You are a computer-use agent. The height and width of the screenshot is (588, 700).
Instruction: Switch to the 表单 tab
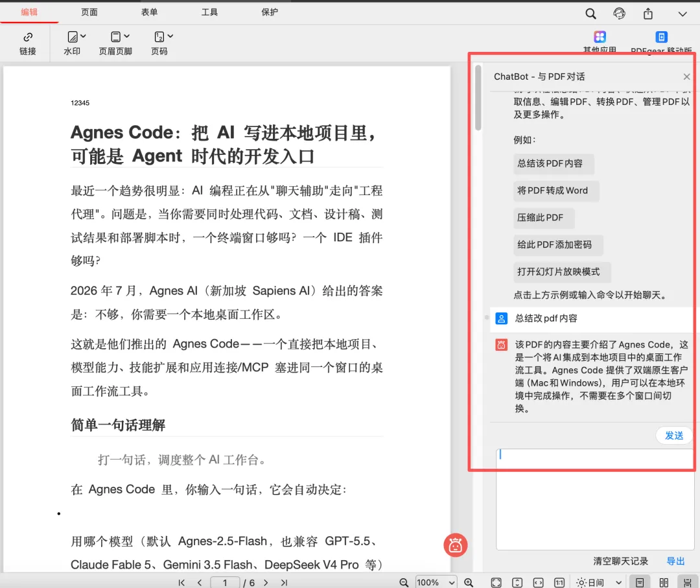pyautogui.click(x=149, y=12)
